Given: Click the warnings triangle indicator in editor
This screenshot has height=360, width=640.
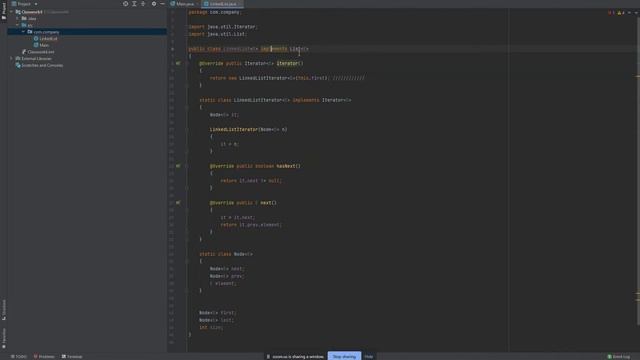Looking at the screenshot, I should tap(621, 13).
